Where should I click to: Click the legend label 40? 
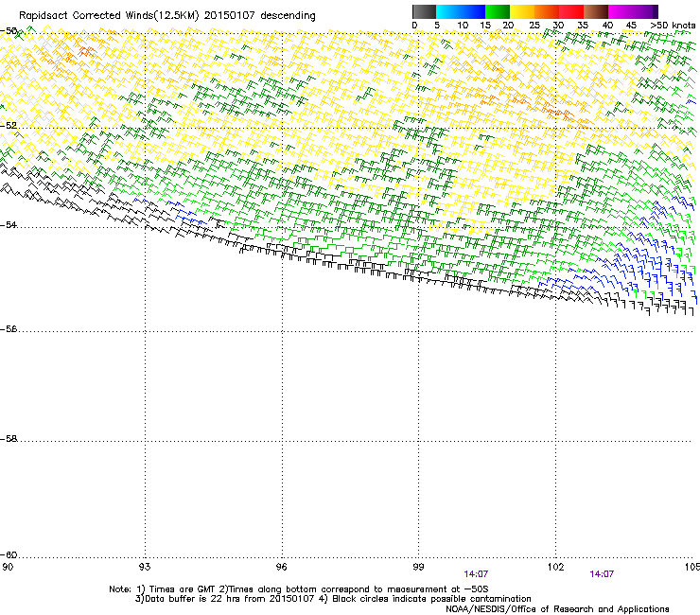607,26
